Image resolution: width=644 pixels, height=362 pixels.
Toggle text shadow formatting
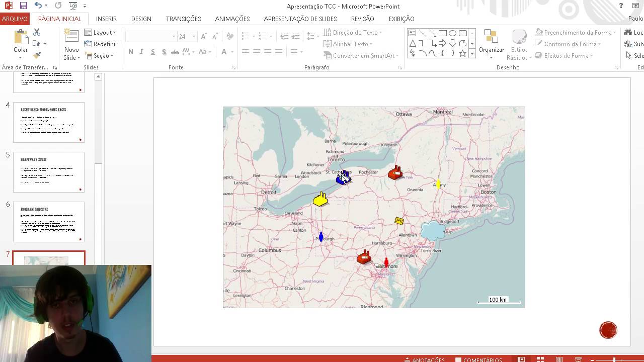click(x=164, y=52)
